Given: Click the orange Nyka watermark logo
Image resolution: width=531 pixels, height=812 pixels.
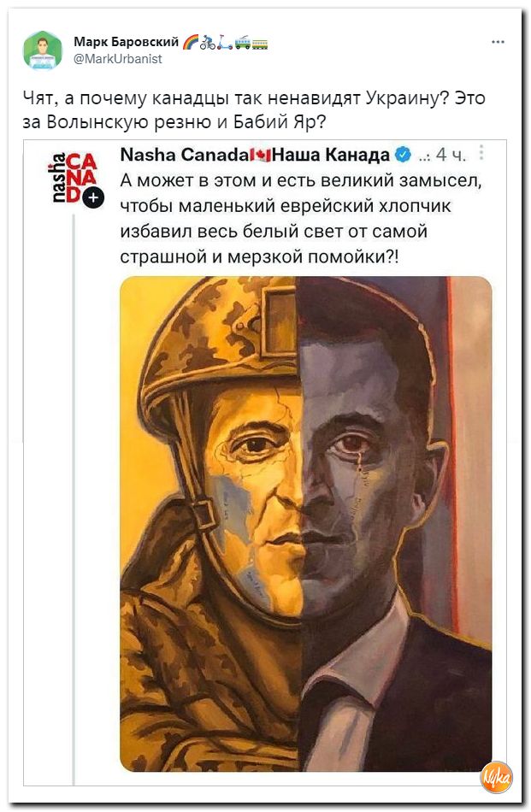Looking at the screenshot, I should [x=496, y=777].
